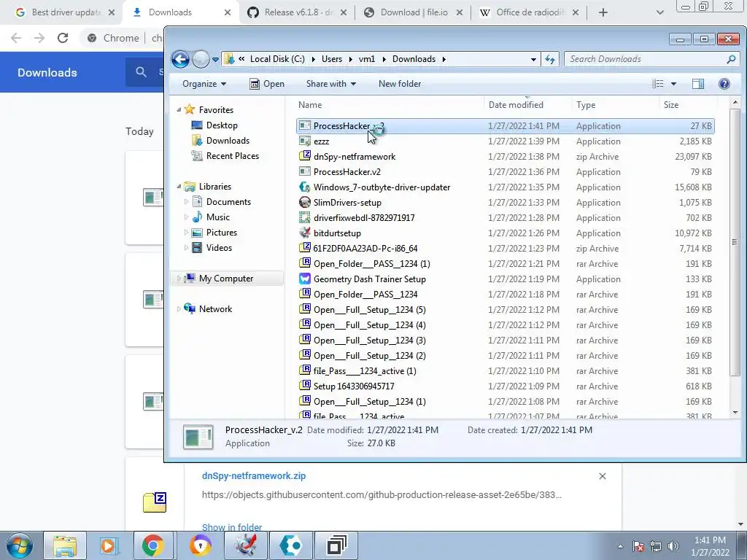Viewport: 747px width, 560px height.
Task: Open the Organize menu
Action: pyautogui.click(x=204, y=84)
